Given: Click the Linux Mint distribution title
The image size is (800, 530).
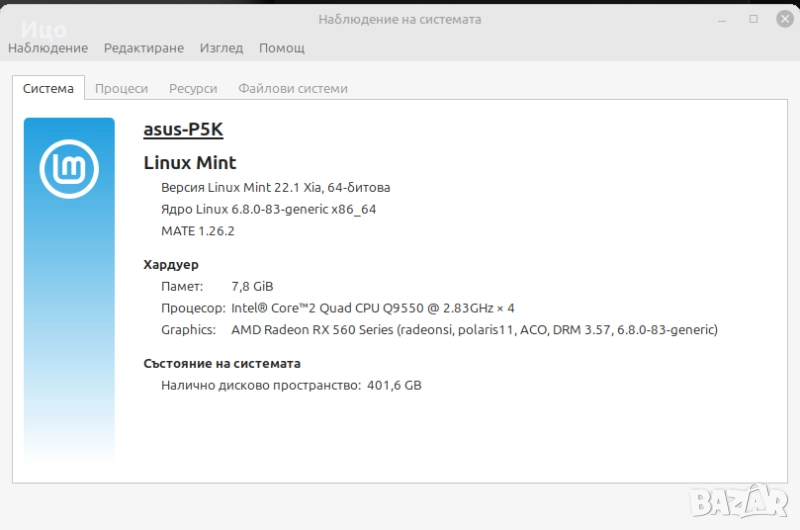Looking at the screenshot, I should (x=190, y=163).
